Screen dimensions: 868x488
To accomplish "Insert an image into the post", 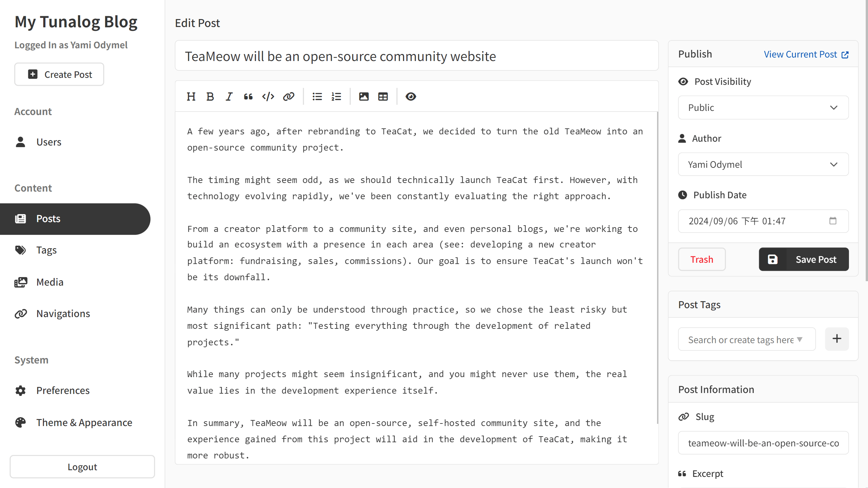I will [x=363, y=97].
